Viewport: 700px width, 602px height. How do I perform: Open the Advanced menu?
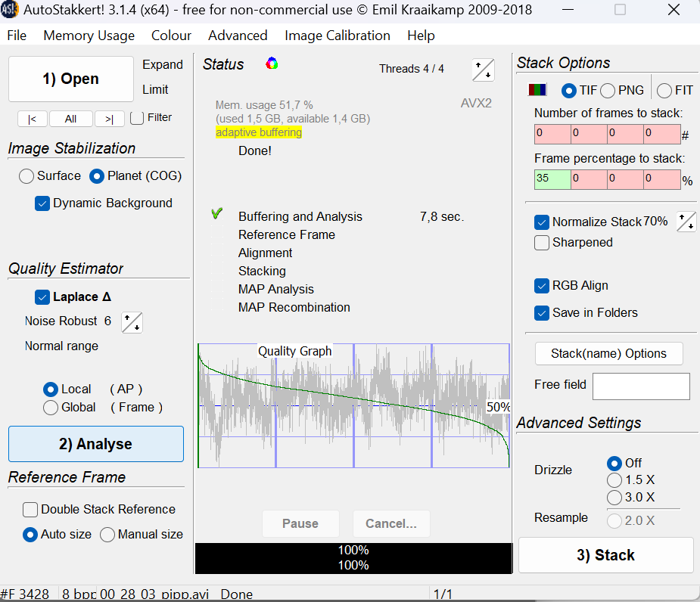tap(238, 36)
